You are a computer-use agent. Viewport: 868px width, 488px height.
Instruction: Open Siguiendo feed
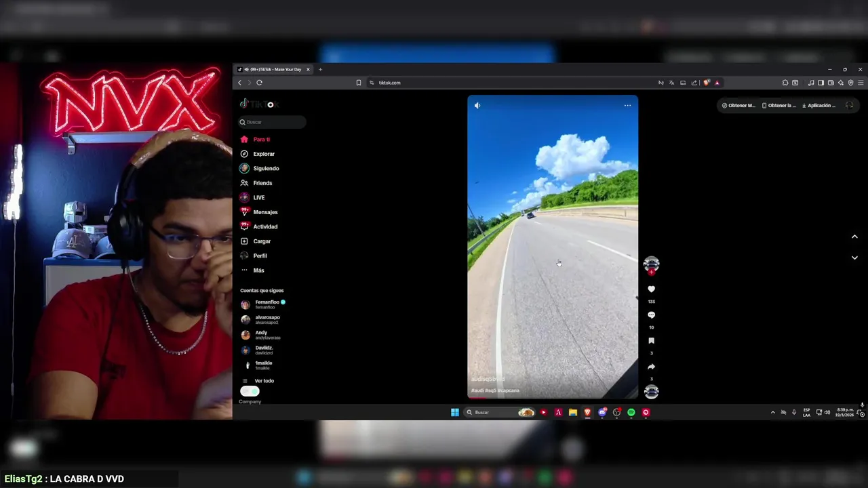260,168
